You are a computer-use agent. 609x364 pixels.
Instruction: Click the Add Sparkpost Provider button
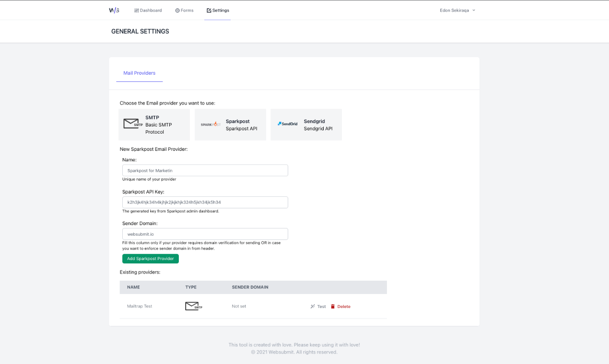150,258
